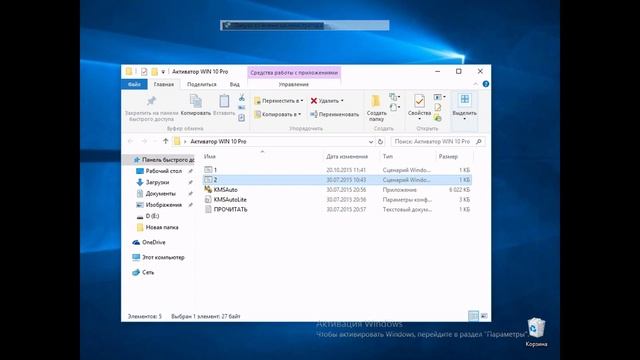Click the Copy path icon below scissors
The height and width of the screenshot is (360, 640).
coord(242,108)
